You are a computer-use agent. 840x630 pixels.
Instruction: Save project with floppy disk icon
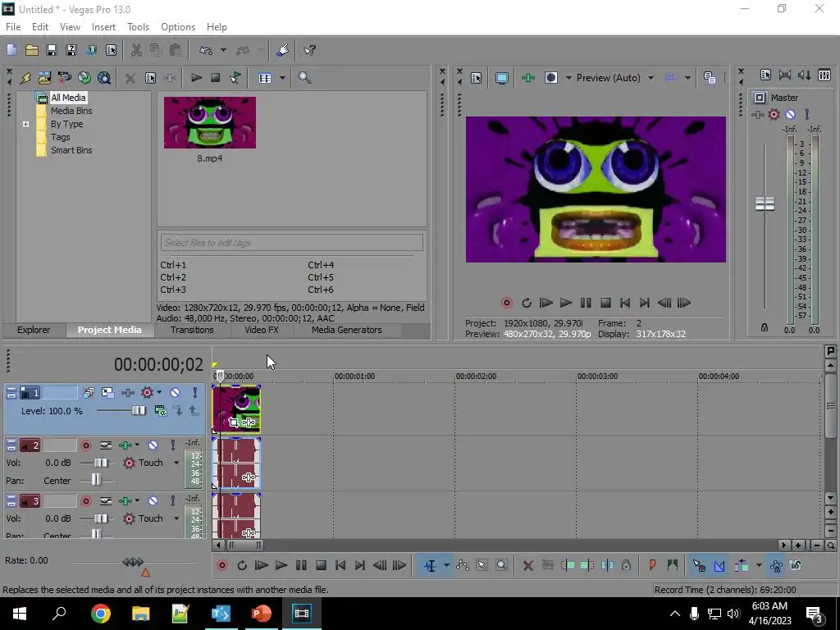tap(52, 50)
